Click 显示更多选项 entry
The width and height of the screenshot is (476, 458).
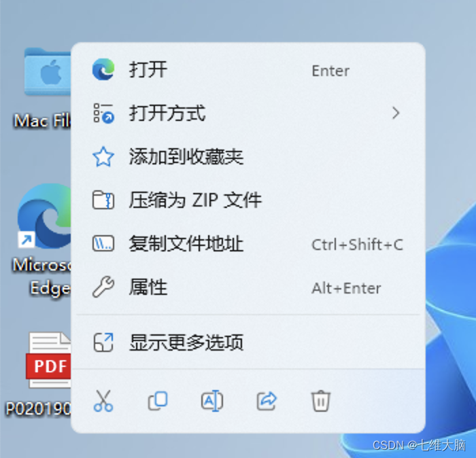pyautogui.click(x=248, y=342)
